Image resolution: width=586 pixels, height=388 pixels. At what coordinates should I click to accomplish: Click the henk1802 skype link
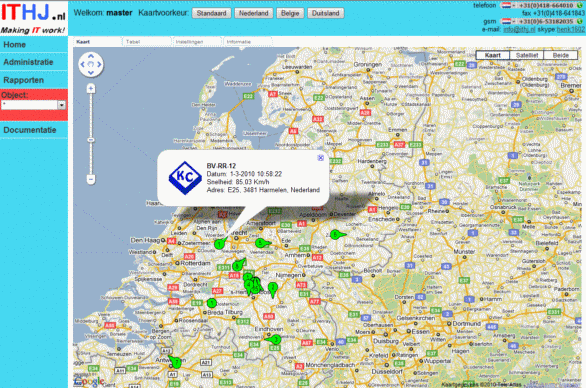tap(571, 30)
